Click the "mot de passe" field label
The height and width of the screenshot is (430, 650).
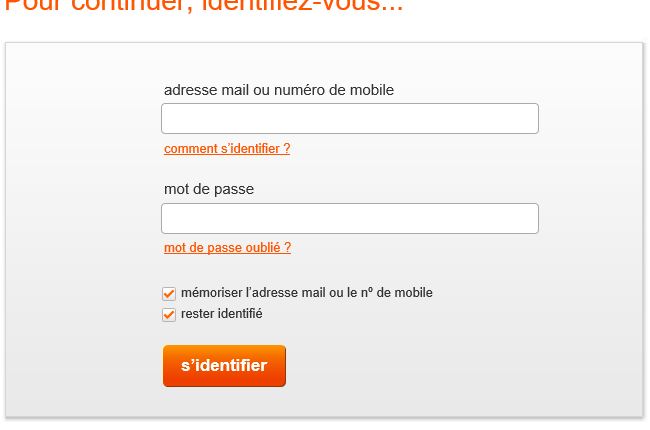click(x=209, y=189)
